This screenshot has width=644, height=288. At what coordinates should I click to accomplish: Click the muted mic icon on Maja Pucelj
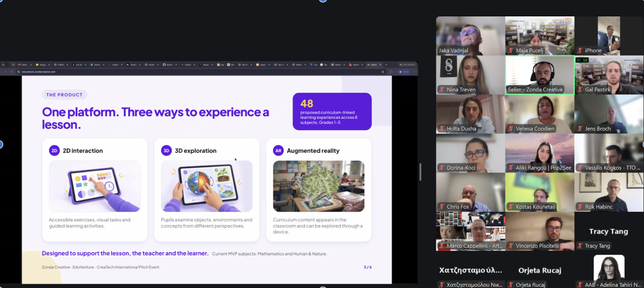[511, 50]
